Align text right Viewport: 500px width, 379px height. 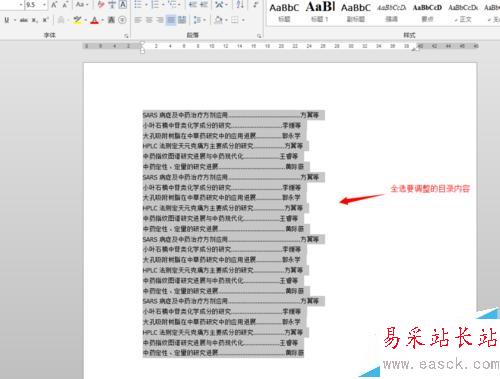[160, 20]
